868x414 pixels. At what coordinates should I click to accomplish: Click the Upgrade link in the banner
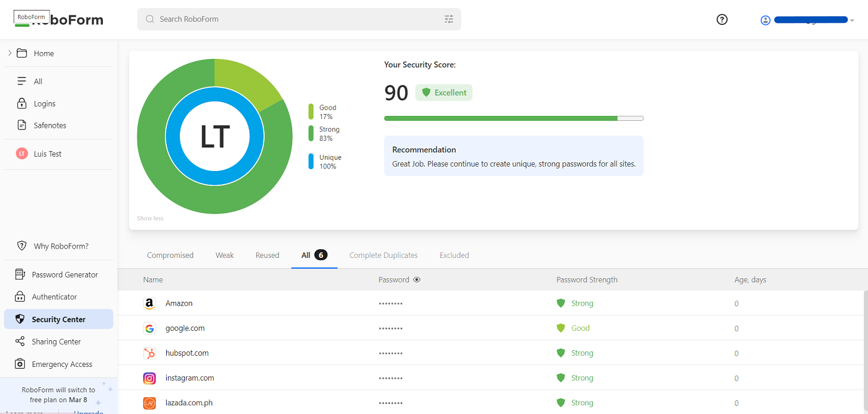pos(88,411)
